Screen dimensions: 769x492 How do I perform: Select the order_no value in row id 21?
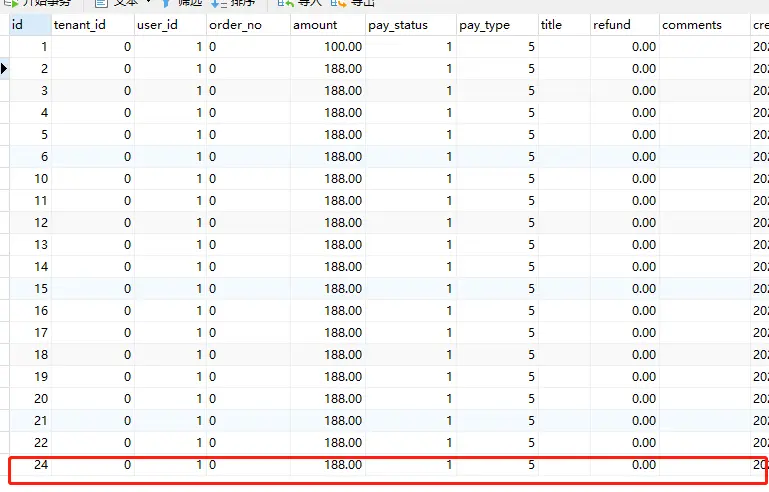click(248, 421)
